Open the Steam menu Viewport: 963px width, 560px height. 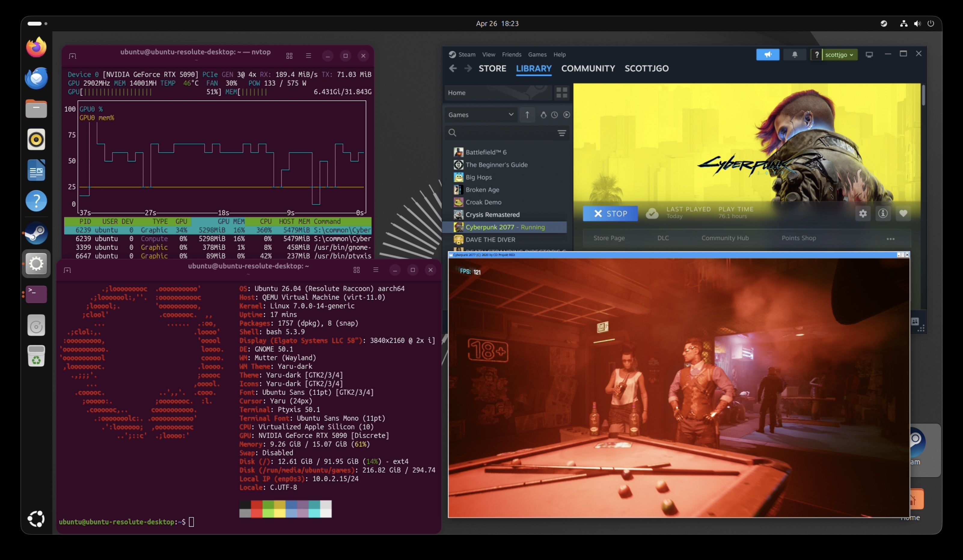(466, 55)
